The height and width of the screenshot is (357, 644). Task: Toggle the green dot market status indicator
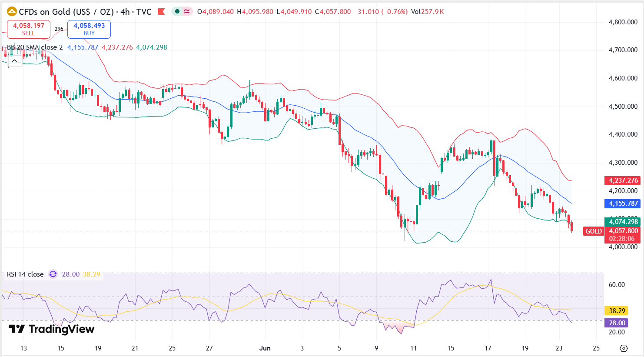[177, 12]
